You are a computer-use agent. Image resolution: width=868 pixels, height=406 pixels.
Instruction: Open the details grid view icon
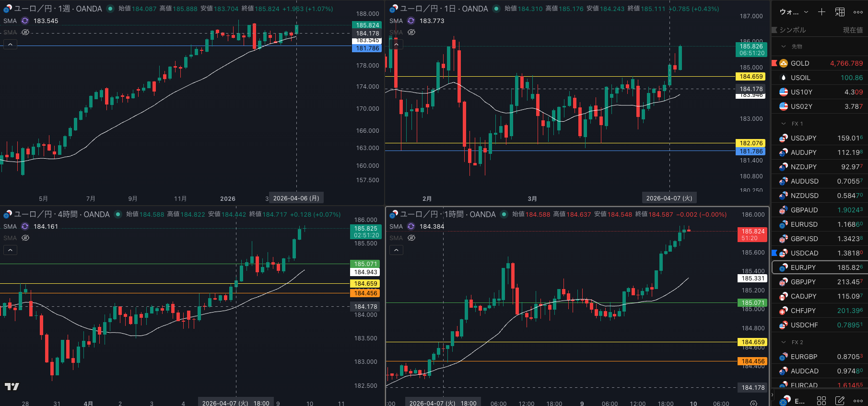click(x=821, y=400)
